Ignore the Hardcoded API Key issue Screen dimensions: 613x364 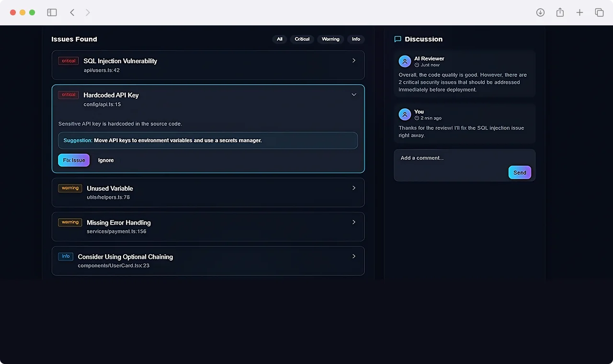(106, 160)
